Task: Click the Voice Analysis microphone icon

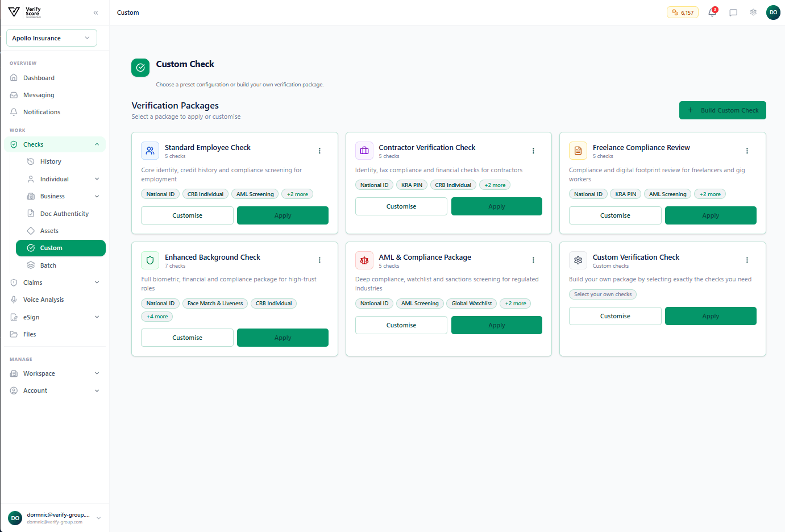Action: pos(14,300)
